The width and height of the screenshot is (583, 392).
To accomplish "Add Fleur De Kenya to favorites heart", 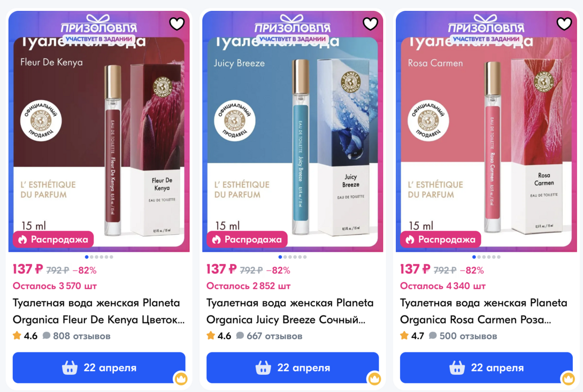I will pos(177,24).
